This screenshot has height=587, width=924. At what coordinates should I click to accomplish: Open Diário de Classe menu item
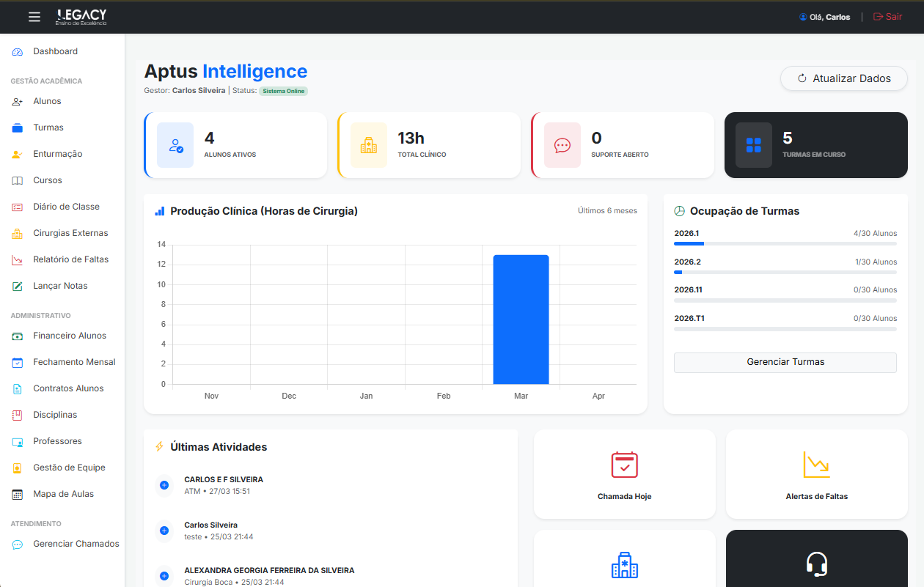(x=66, y=207)
